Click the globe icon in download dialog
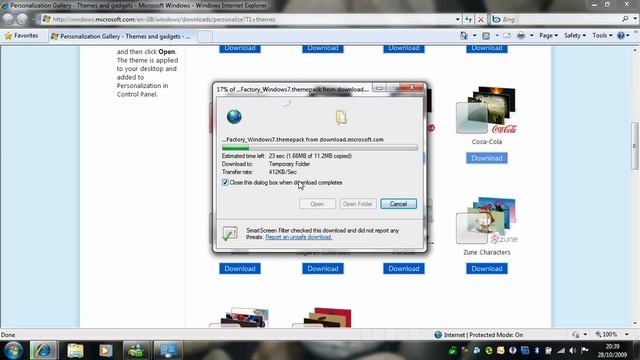The height and width of the screenshot is (360, 640). [x=234, y=117]
